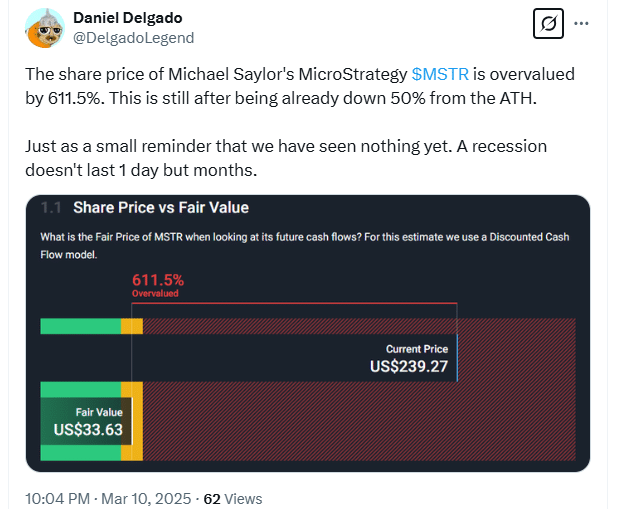Open the $MSTR cashtag link
The width and height of the screenshot is (634, 509).
[x=438, y=74]
